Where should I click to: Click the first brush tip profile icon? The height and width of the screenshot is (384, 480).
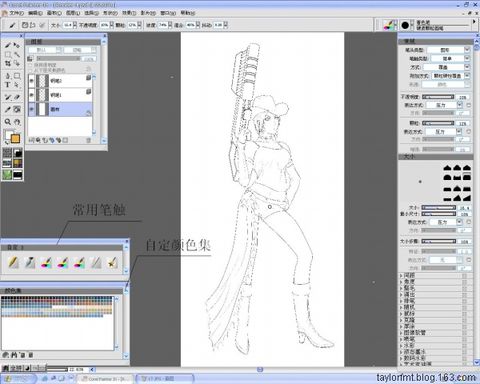point(447,167)
